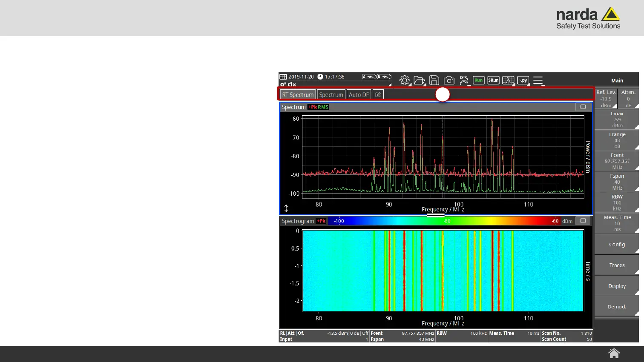Open the hamburger menu dropdown
The width and height of the screenshot is (644, 362).
[538, 80]
